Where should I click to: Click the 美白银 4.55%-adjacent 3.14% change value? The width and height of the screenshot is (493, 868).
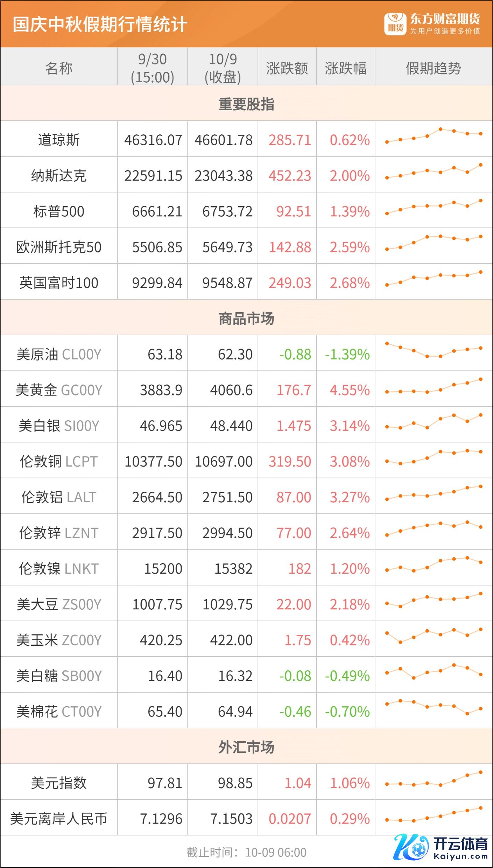[350, 426]
